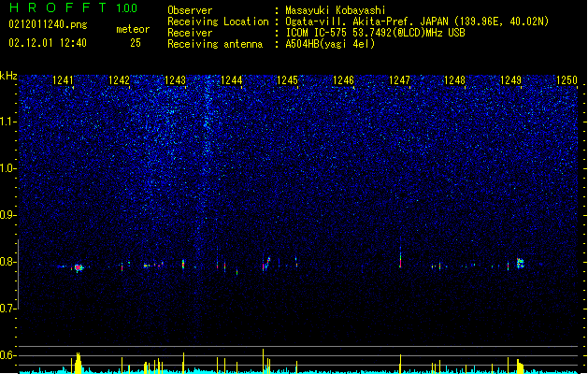Click time axis marker 1244
The width and height of the screenshot is (588, 374).
click(232, 79)
